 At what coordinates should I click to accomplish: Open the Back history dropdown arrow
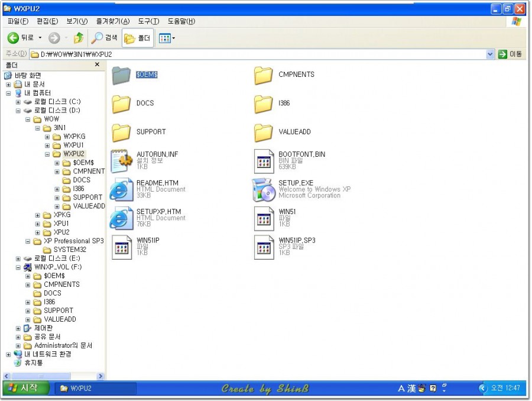40,38
